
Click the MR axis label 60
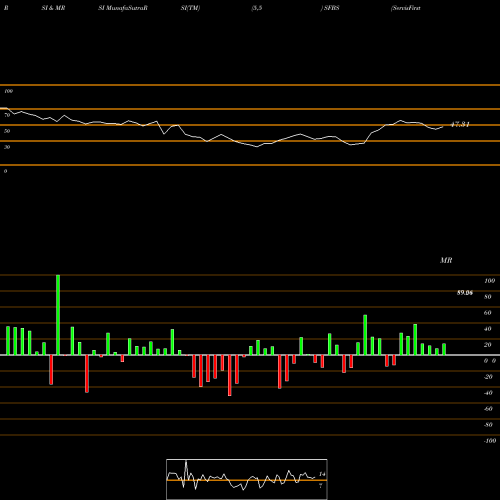click(488, 313)
